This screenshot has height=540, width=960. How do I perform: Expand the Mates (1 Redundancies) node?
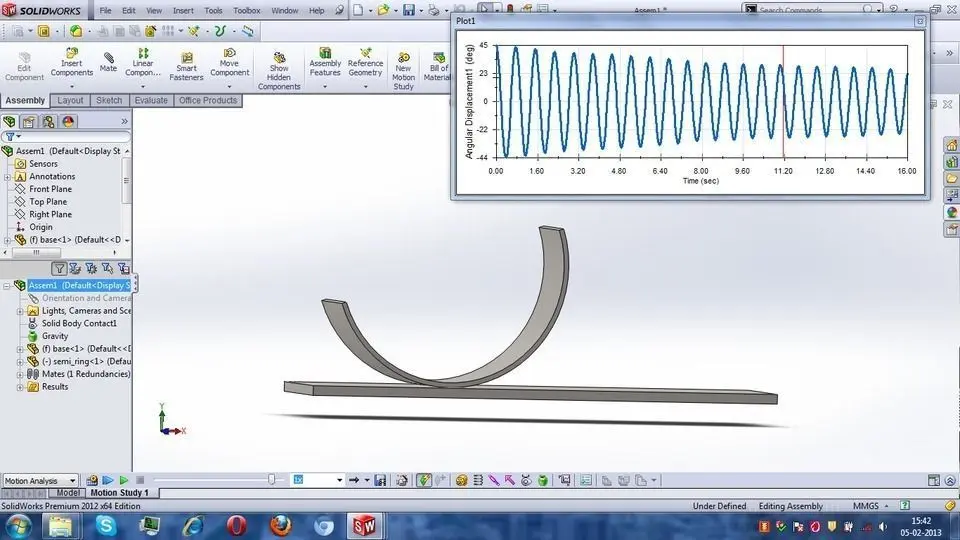(20, 374)
